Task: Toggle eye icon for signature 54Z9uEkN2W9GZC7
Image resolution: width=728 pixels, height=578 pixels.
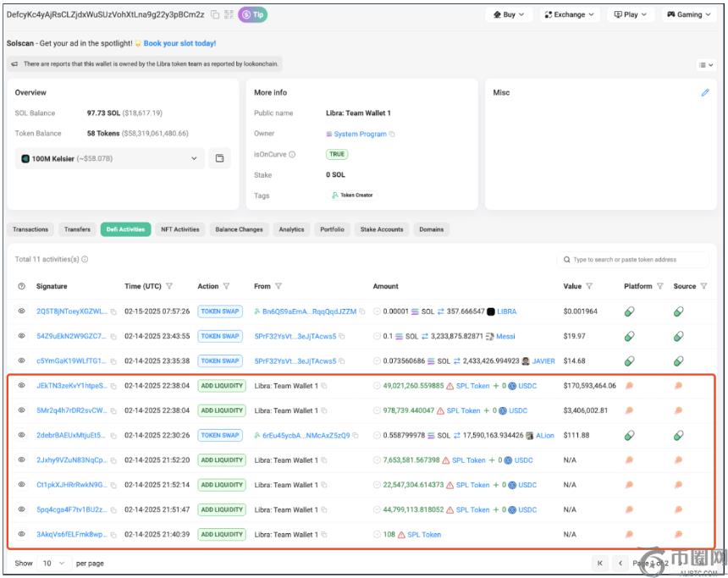Action: [22, 336]
